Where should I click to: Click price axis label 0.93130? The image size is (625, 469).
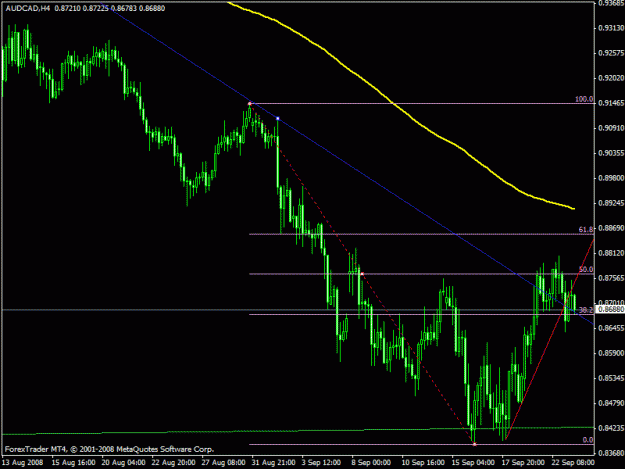coord(611,28)
